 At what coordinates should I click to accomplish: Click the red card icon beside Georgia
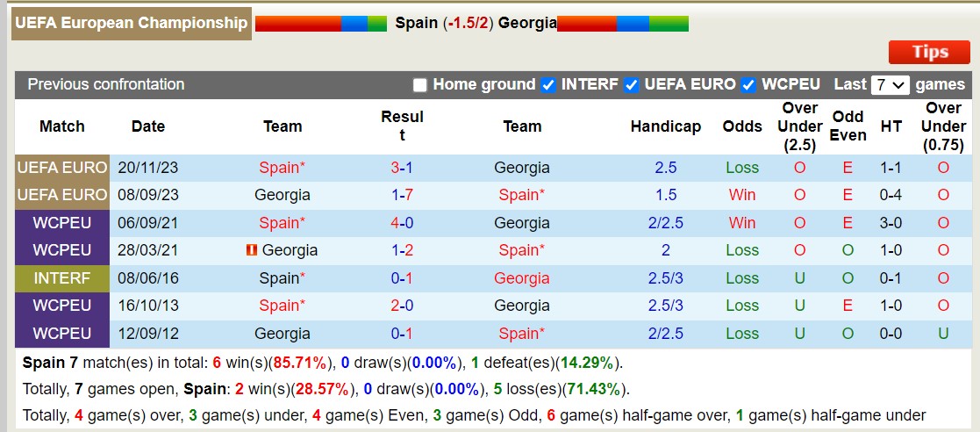(253, 251)
